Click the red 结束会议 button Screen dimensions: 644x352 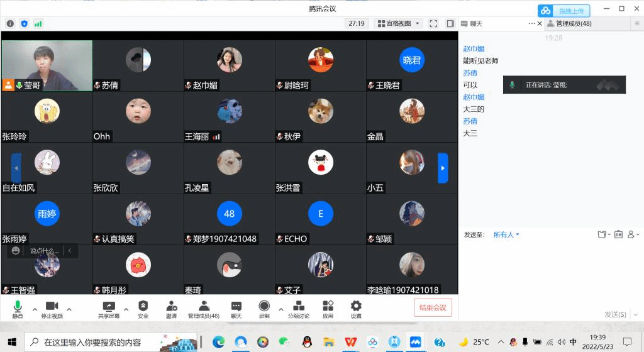click(x=433, y=307)
